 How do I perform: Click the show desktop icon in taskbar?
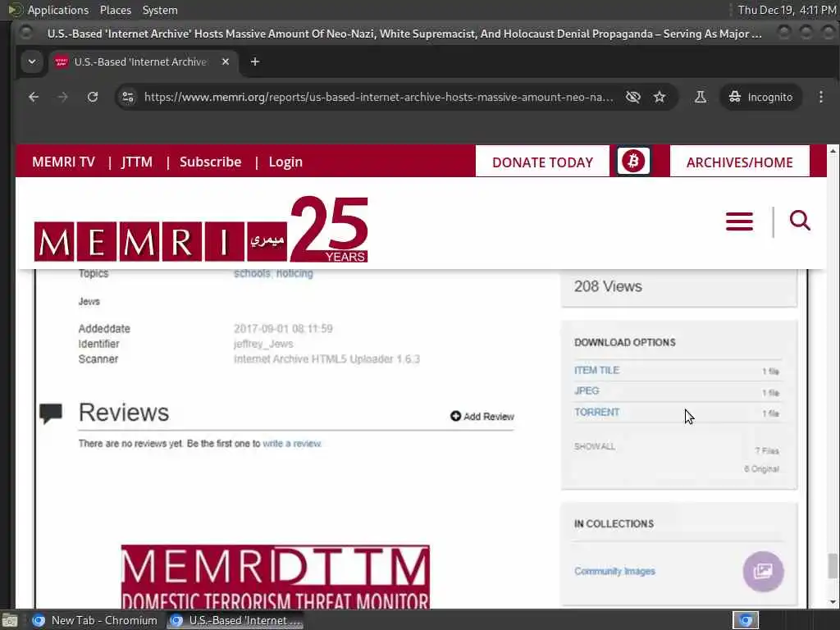pos(10,620)
